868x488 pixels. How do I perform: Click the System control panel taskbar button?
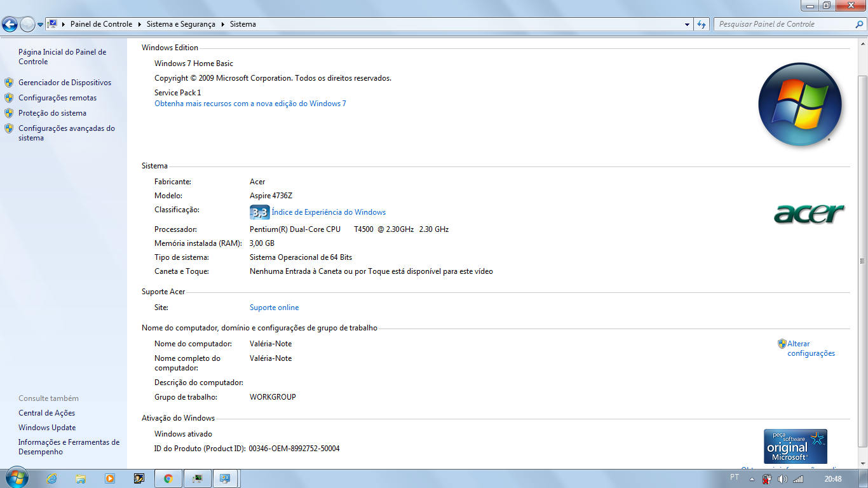point(225,478)
